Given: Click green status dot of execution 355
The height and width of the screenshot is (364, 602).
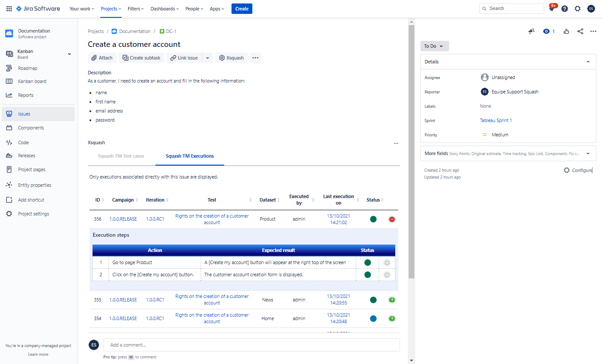Looking at the screenshot, I should point(373,300).
